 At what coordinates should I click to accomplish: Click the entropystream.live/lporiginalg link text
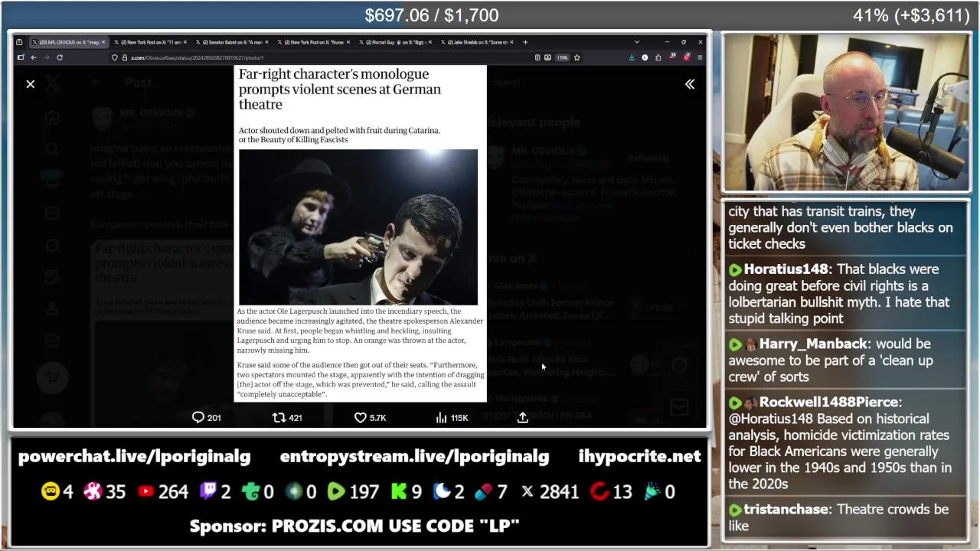(x=414, y=457)
